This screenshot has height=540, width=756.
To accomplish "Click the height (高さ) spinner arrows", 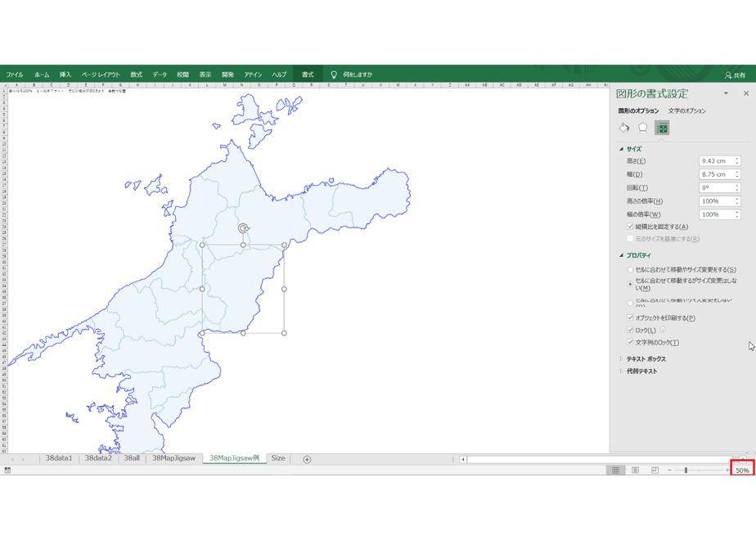I will [x=736, y=160].
